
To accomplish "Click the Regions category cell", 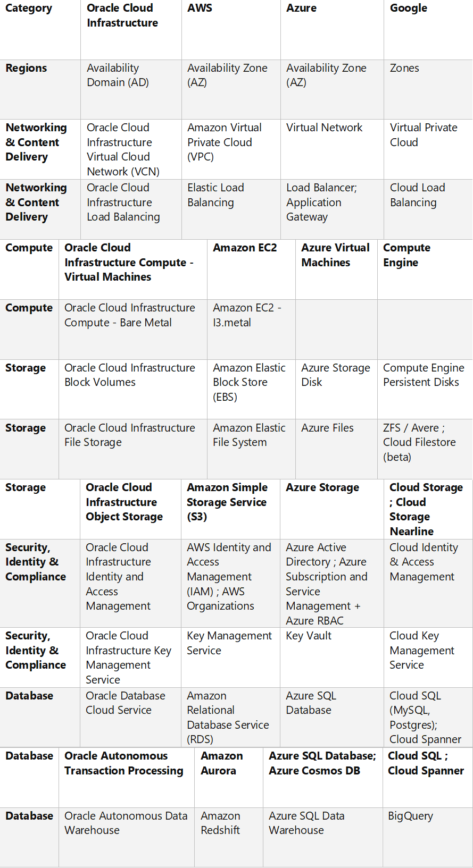I will coord(26,68).
